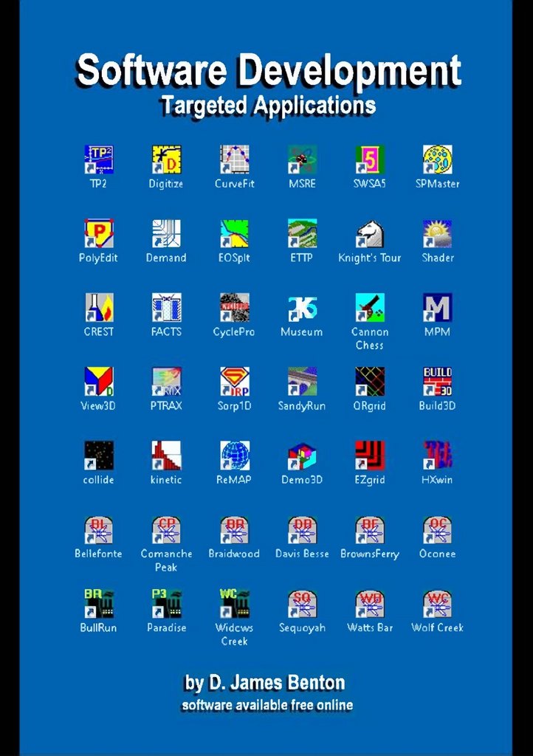
Task: Click the "Software Development" title text
Action: coord(269,72)
